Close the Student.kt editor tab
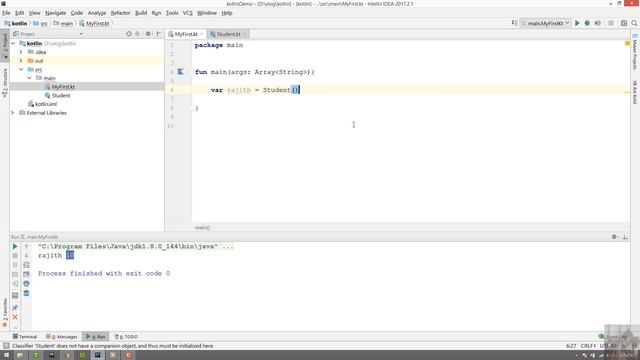640x360 pixels. [x=244, y=34]
